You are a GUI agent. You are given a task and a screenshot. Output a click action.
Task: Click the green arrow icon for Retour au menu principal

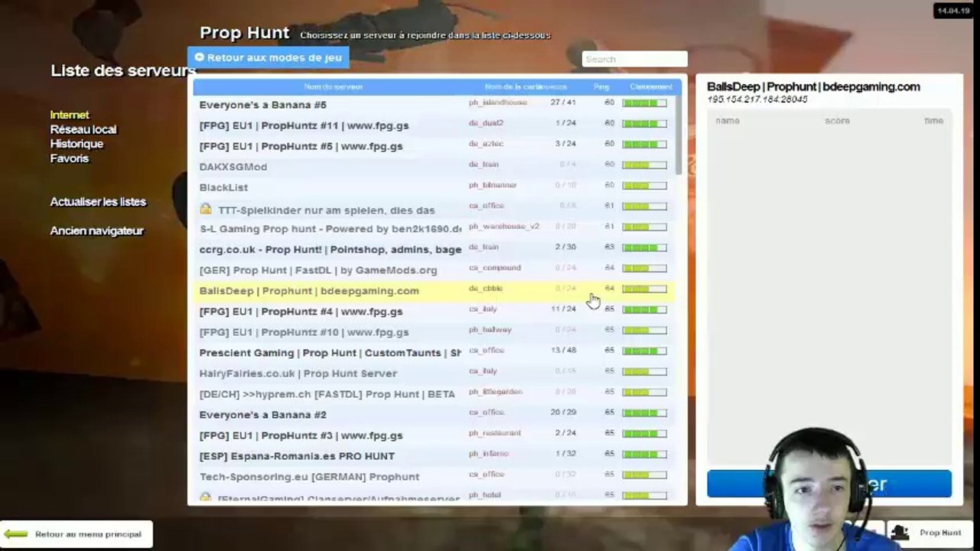tap(16, 534)
